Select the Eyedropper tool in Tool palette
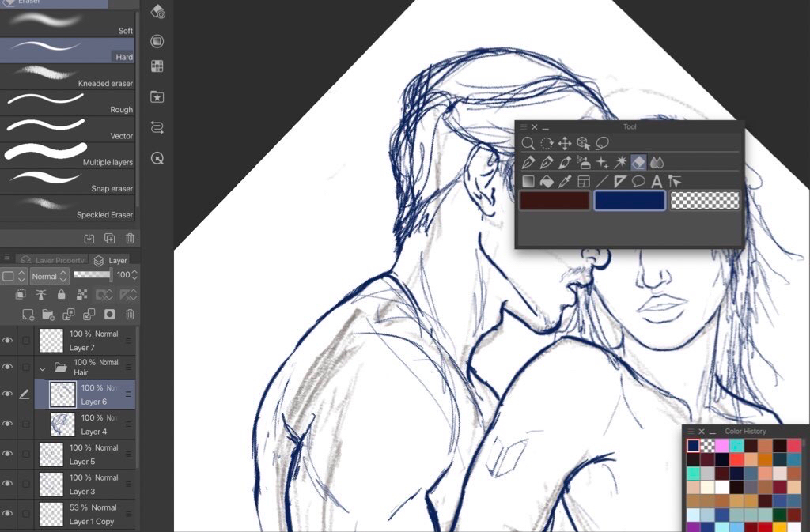Image resolution: width=810 pixels, height=532 pixels. click(565, 182)
